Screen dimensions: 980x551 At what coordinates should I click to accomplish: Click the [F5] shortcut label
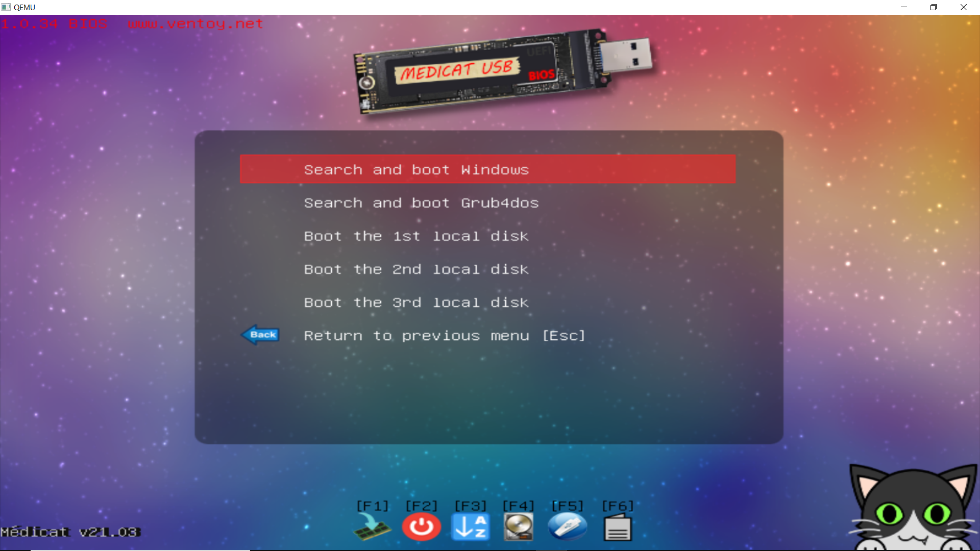(x=568, y=506)
